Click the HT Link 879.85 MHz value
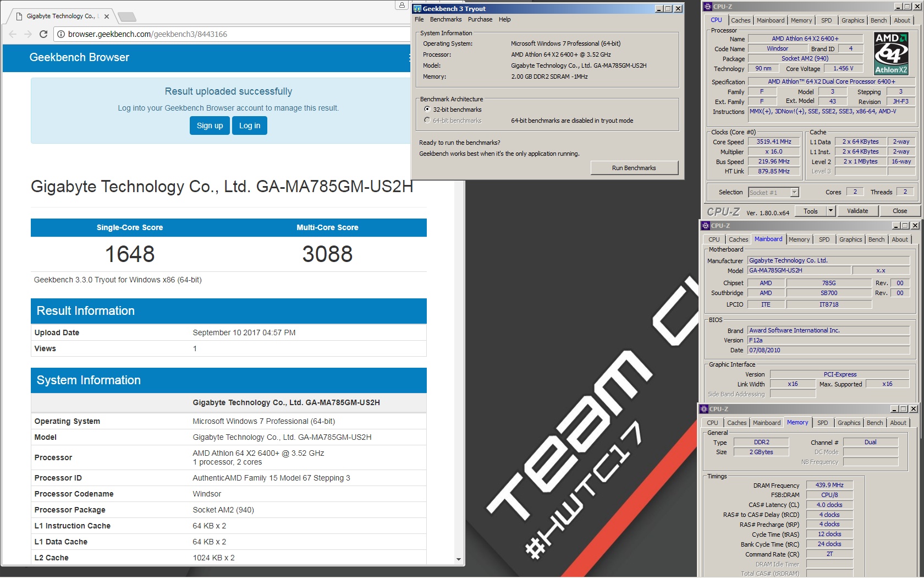Viewport: 924px width, 578px height. coord(773,171)
